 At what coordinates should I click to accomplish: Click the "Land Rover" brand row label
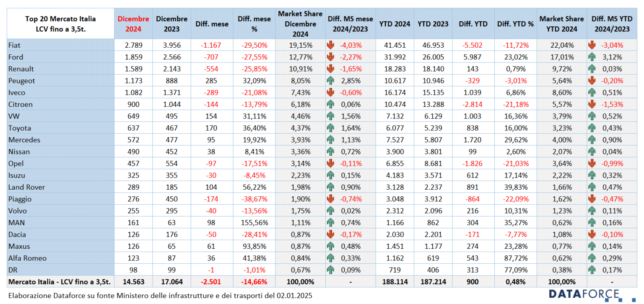pyautogui.click(x=26, y=187)
